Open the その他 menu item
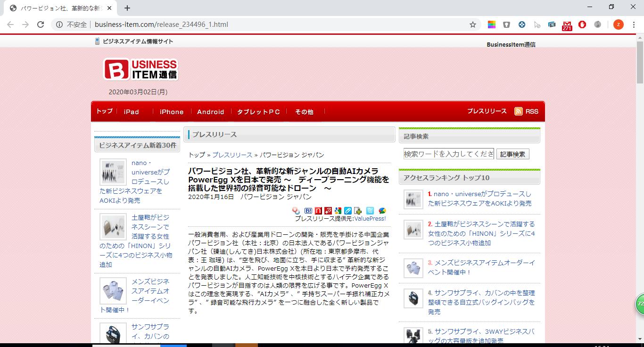 tap(304, 111)
